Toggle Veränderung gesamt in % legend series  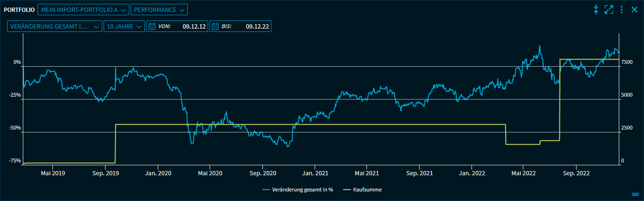point(302,190)
